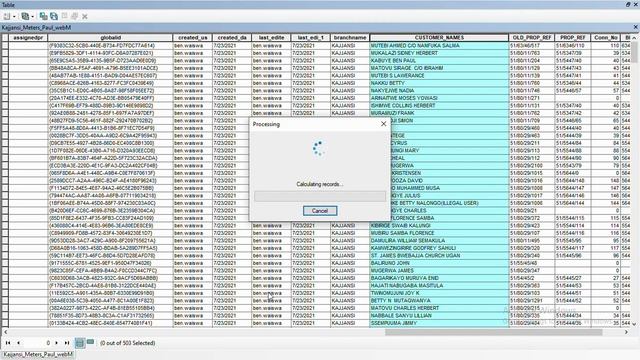Cancel the Processing dialog calculation

coord(320,211)
